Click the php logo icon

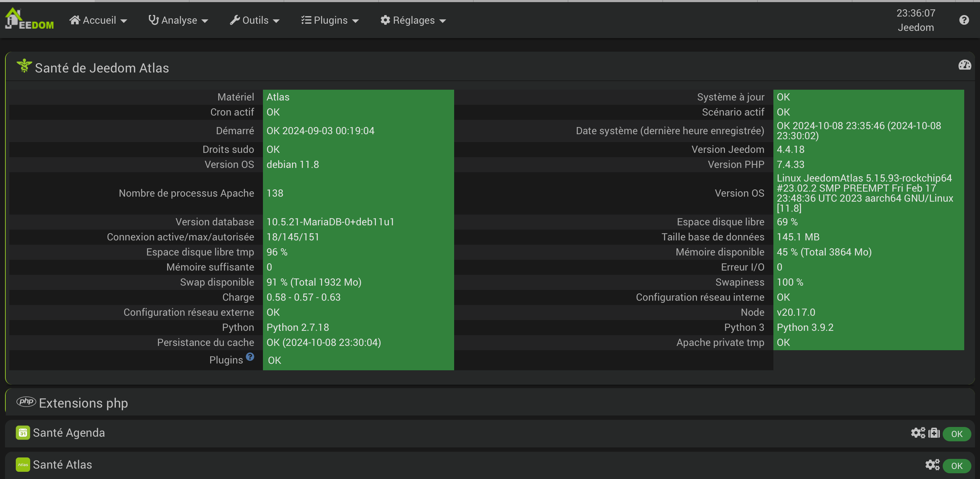pos(26,401)
